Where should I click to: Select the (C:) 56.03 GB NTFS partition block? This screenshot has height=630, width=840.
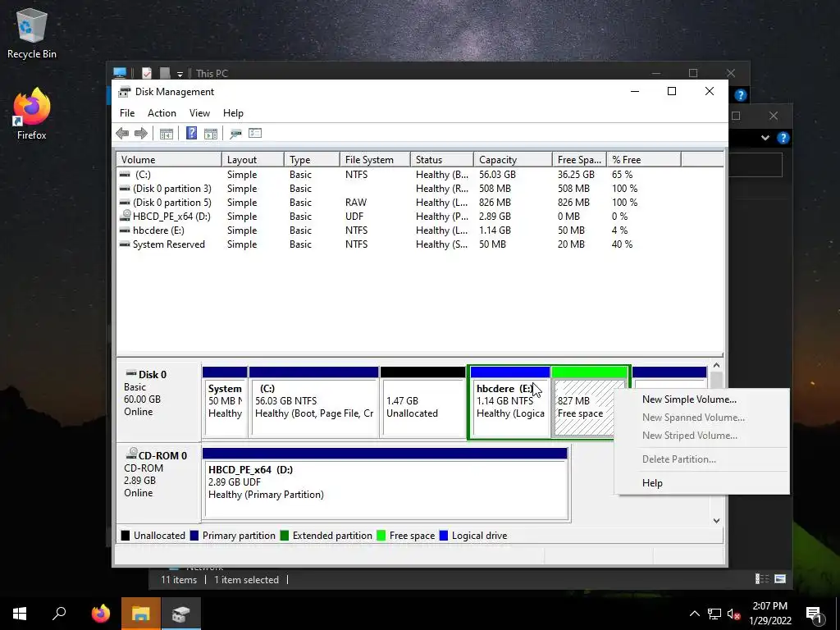click(314, 402)
